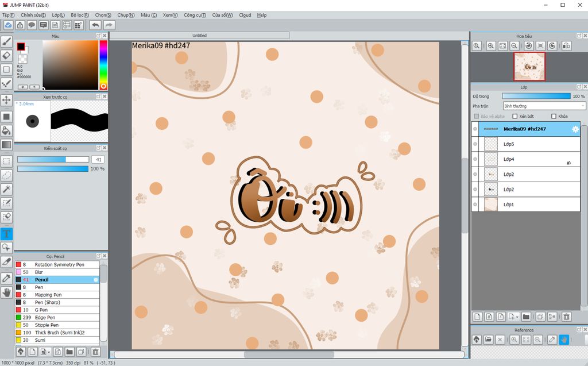Click the rainbow hue slider bar
The width and height of the screenshot is (588, 366).
click(x=103, y=65)
